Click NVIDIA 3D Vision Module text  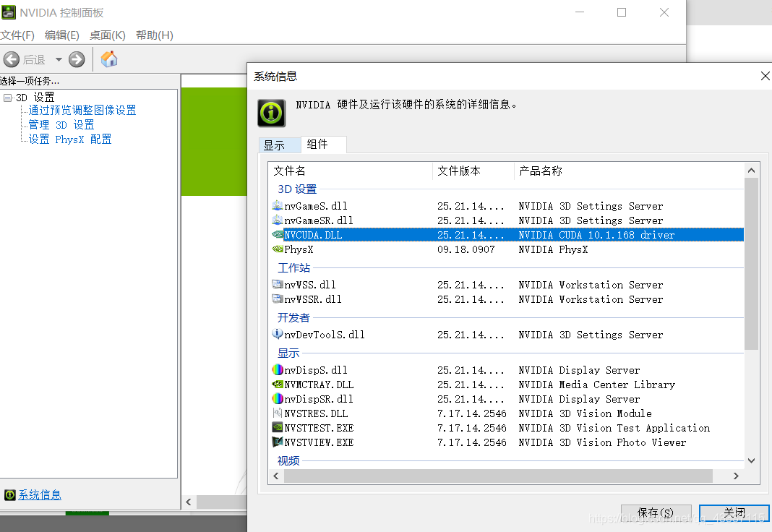[x=585, y=413]
